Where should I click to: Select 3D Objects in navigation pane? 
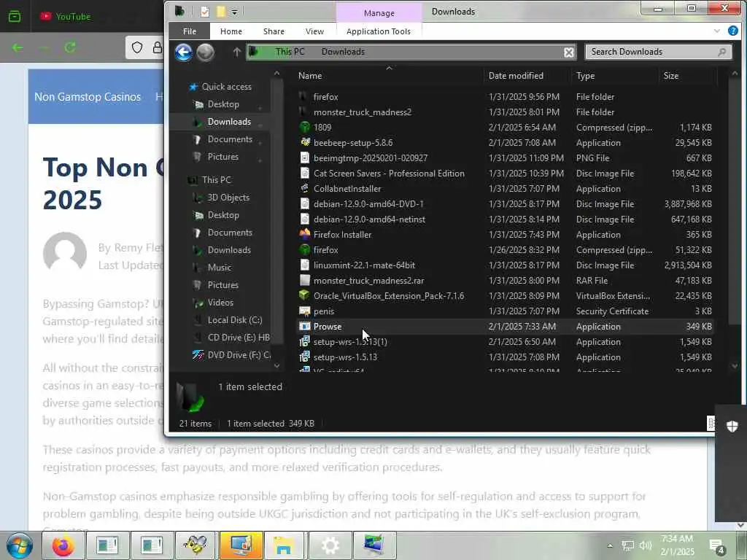(x=228, y=198)
